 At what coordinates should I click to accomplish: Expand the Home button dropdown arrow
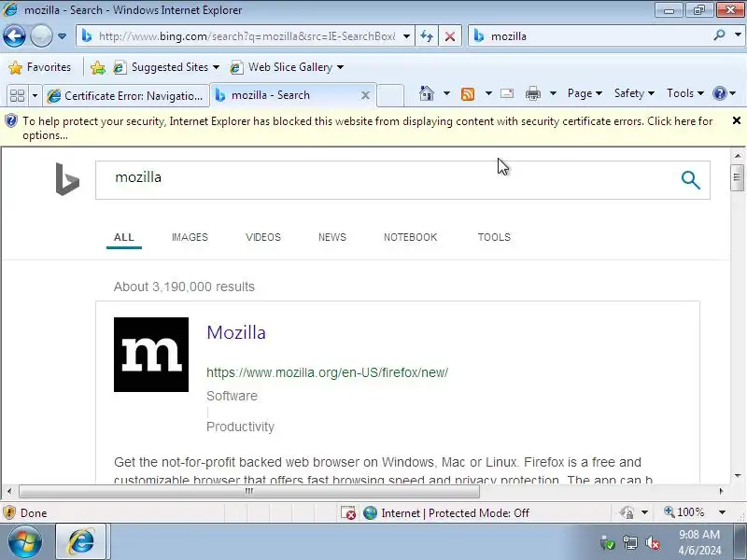tap(446, 93)
